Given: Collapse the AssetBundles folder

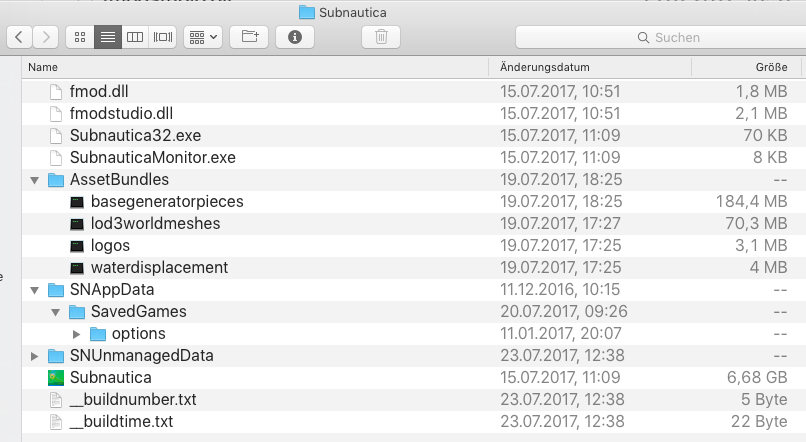Looking at the screenshot, I should point(34,180).
